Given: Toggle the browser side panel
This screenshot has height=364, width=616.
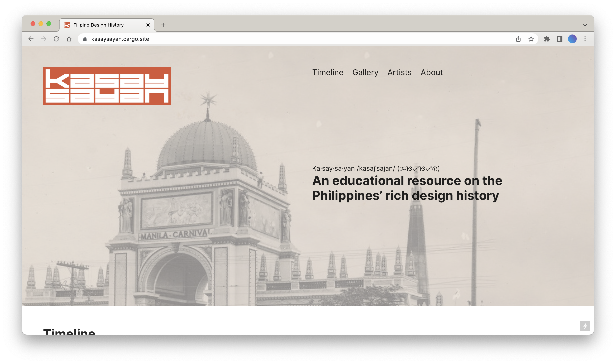Looking at the screenshot, I should coord(559,39).
